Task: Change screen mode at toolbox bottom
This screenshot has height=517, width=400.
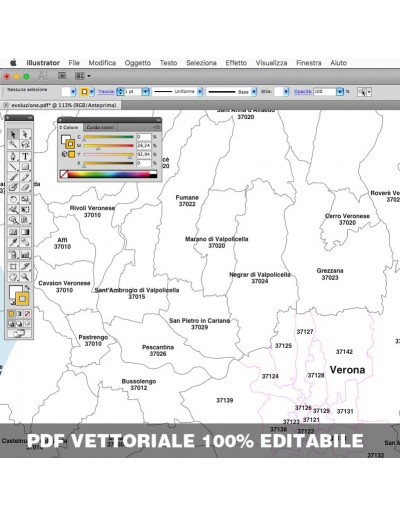Action: tap(19, 333)
